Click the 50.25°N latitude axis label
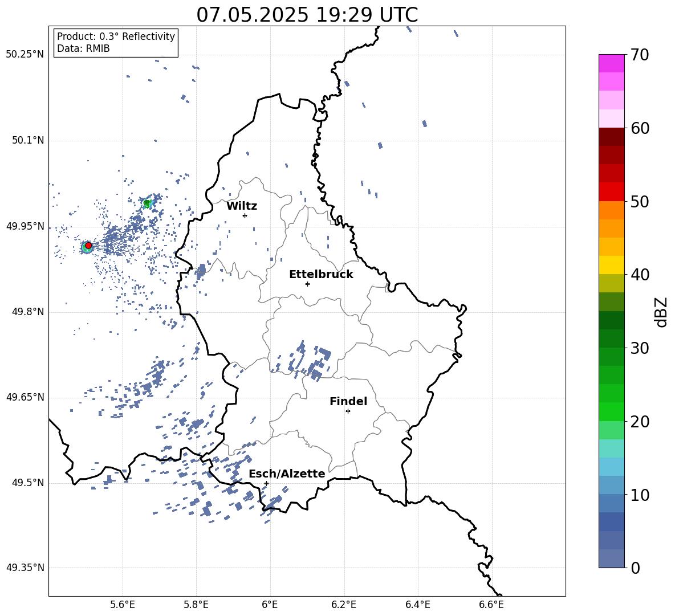Viewport: 675px width, 616px height. [x=25, y=55]
